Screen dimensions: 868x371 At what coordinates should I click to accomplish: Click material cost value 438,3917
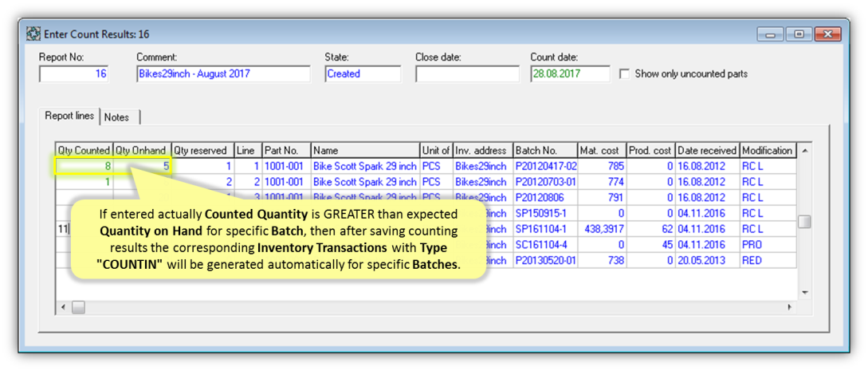coord(602,229)
